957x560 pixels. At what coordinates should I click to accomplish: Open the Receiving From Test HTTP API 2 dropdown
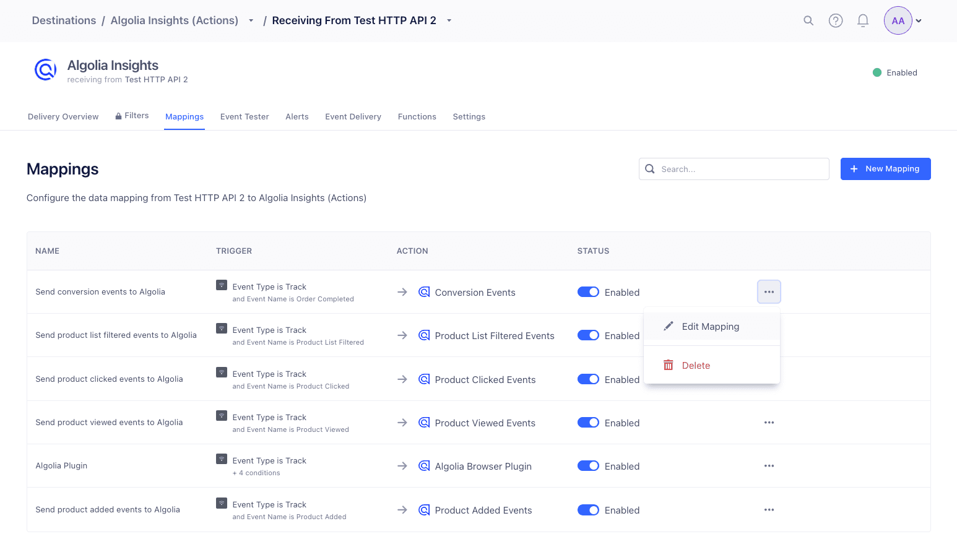tap(448, 20)
